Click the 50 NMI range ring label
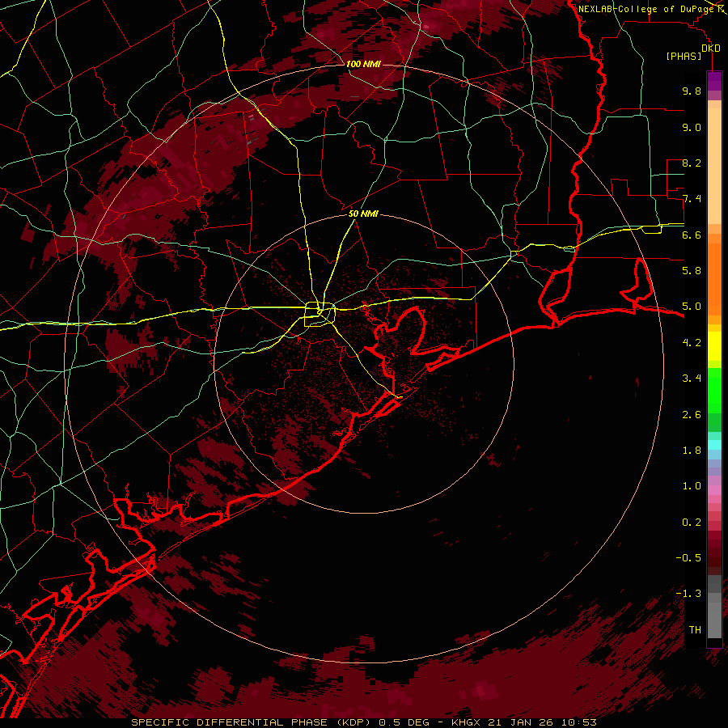The height and width of the screenshot is (728, 728). click(x=363, y=214)
